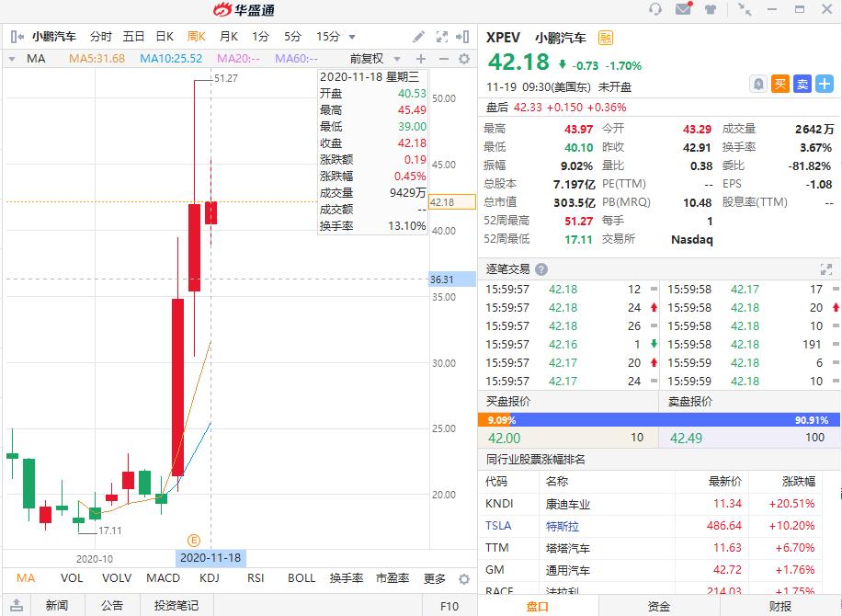Select the 周K weekly chart tab
This screenshot has width=842, height=616.
point(197,37)
